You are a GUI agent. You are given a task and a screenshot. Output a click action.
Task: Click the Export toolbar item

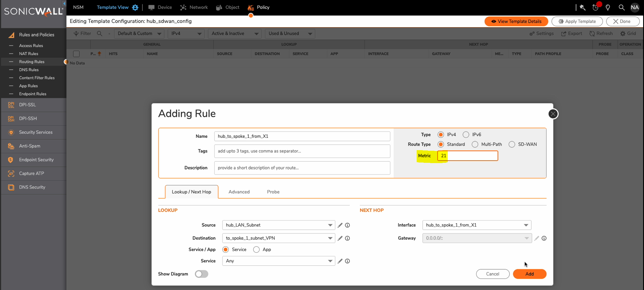pyautogui.click(x=572, y=34)
